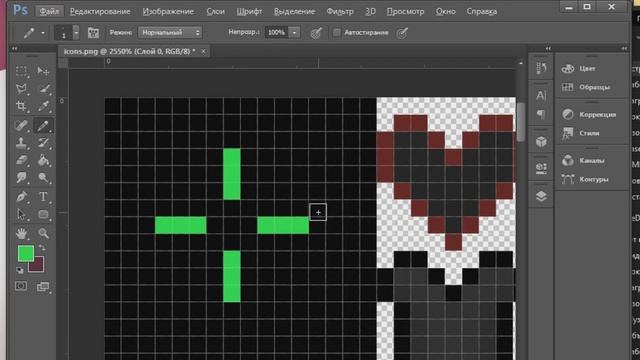Open the 3D panel icon
640x360 pixels.
[541, 142]
